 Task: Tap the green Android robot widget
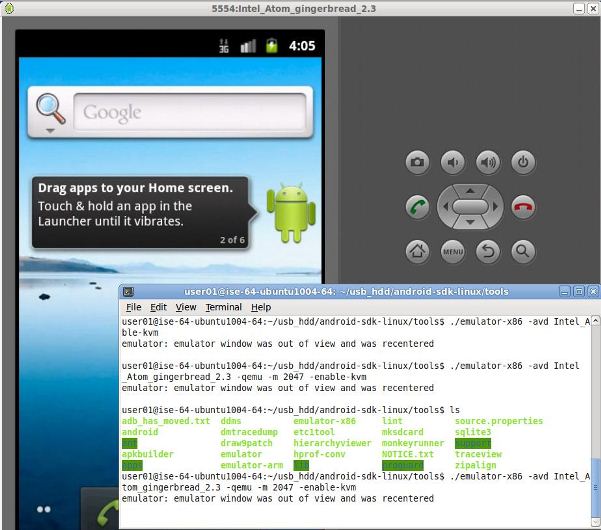coord(290,211)
